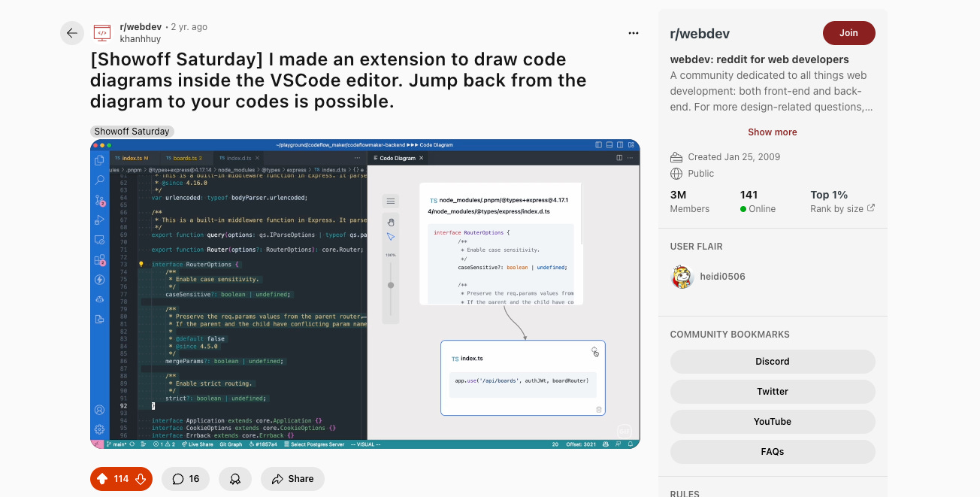The image size is (980, 497).
Task: Click the Remote Explorer icon in VSCode image
Action: (x=99, y=240)
